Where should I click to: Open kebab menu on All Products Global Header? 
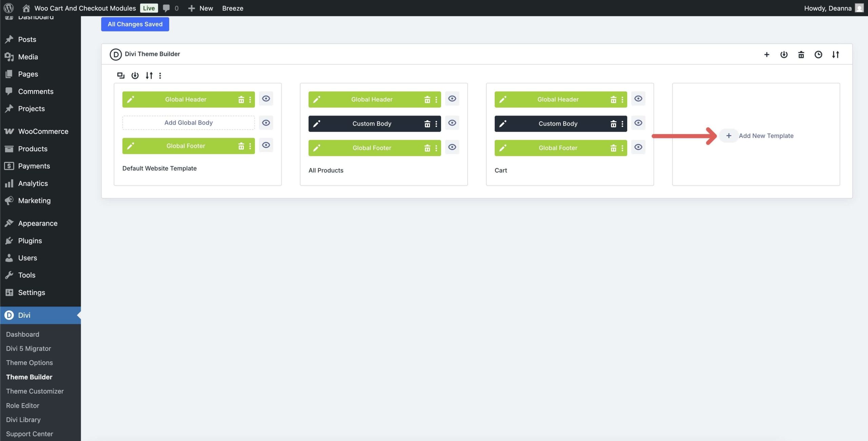(436, 99)
